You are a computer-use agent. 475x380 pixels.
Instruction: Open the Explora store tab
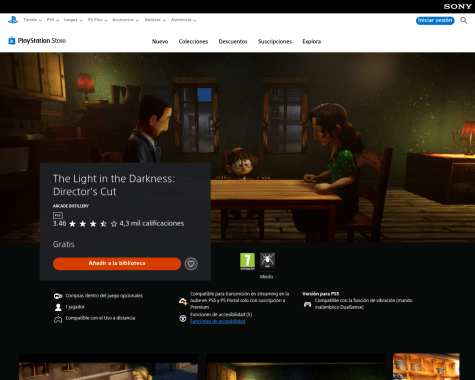pyautogui.click(x=312, y=42)
